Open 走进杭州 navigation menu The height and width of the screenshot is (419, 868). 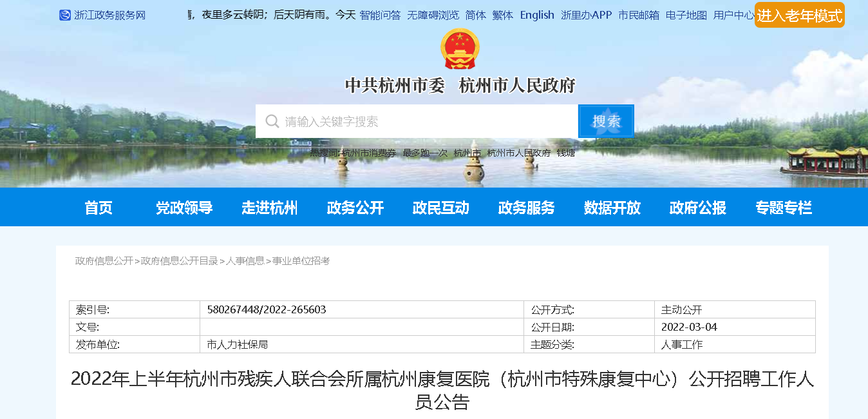tap(270, 208)
